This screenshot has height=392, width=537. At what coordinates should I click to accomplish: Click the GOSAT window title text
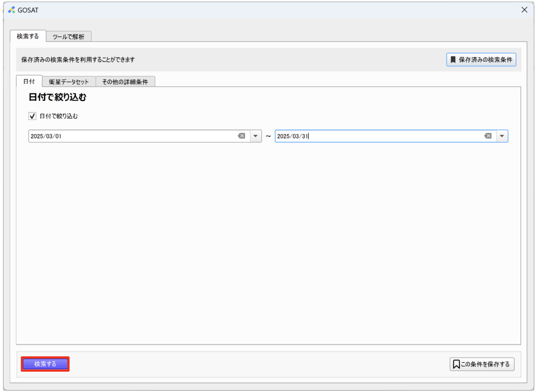point(28,10)
